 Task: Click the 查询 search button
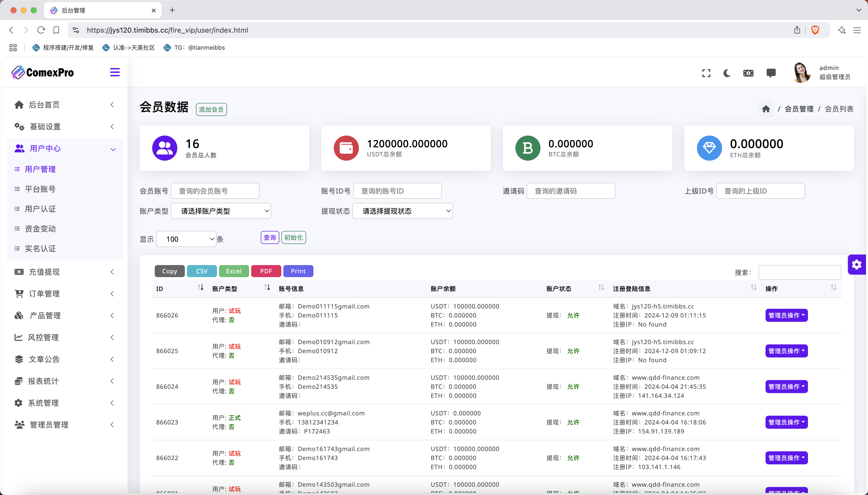click(x=270, y=237)
